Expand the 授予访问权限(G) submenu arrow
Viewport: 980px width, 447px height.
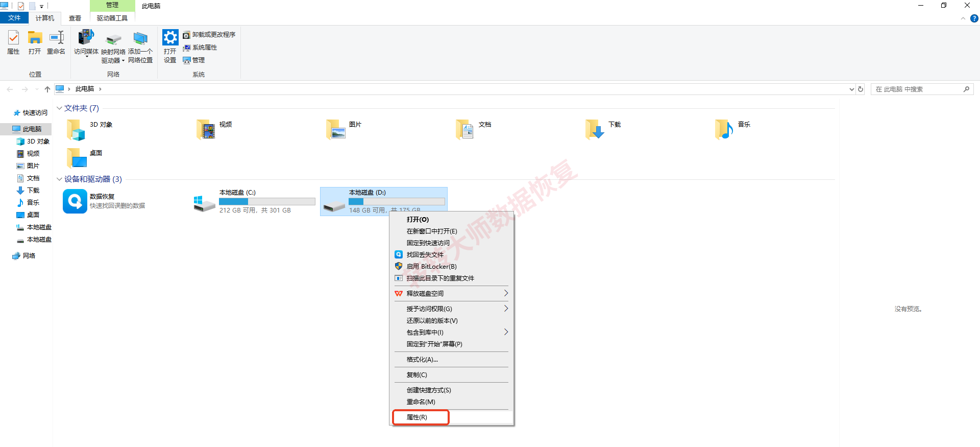506,309
